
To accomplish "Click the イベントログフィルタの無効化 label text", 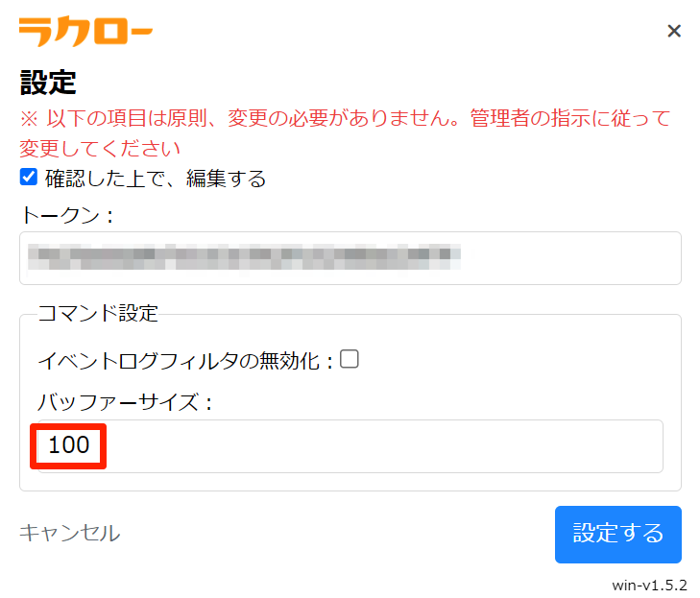I will [x=184, y=361].
